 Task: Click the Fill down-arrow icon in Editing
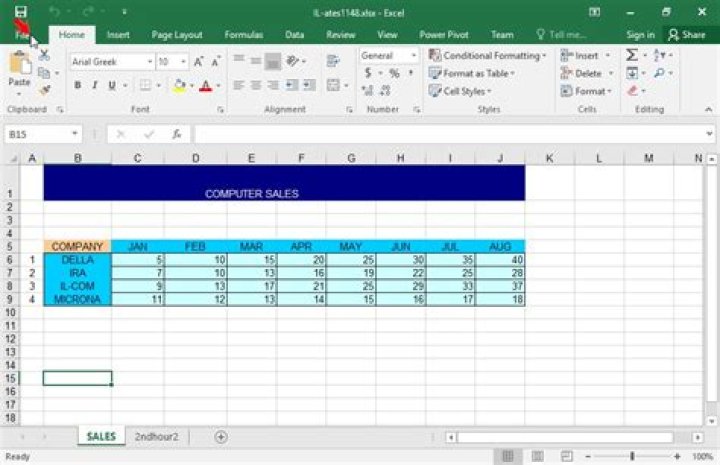point(632,73)
